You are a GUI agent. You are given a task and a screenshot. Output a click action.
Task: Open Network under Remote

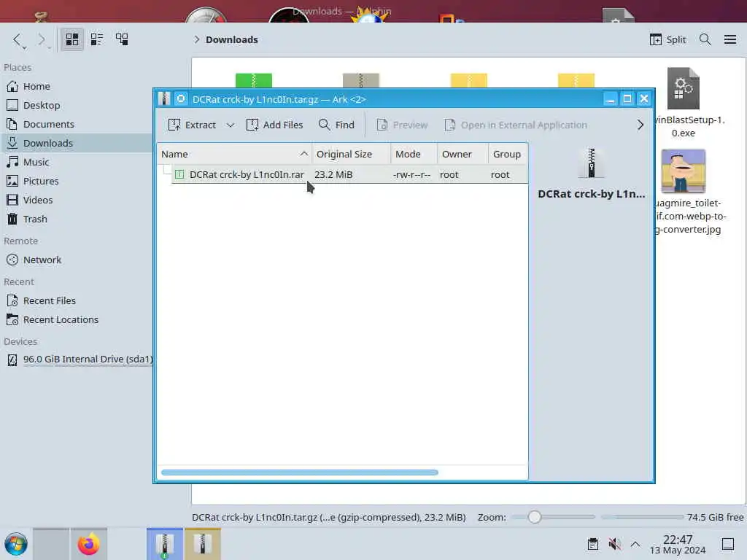(76, 260)
